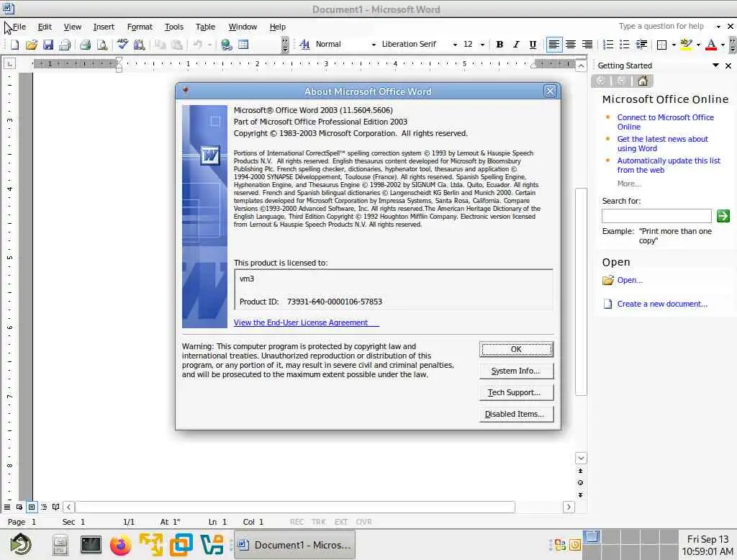The height and width of the screenshot is (560, 737).
Task: Apply the red font color
Action: pos(711,44)
